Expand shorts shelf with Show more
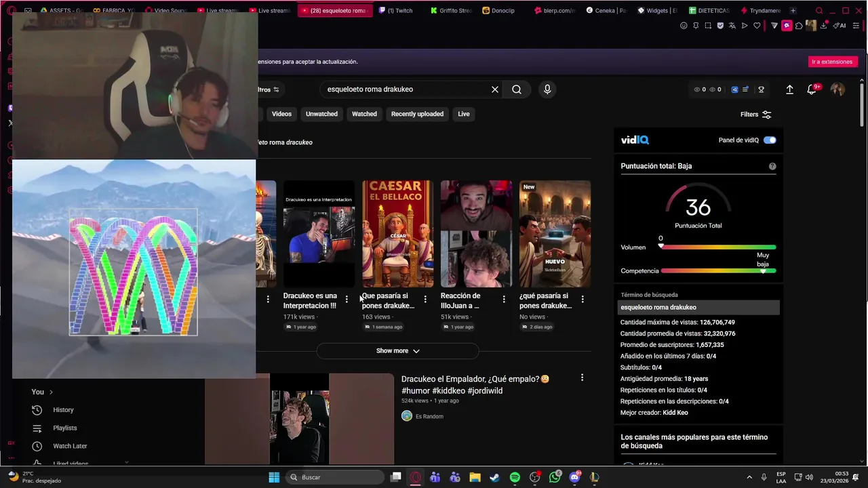Screen dimensions: 868x488 pos(398,351)
